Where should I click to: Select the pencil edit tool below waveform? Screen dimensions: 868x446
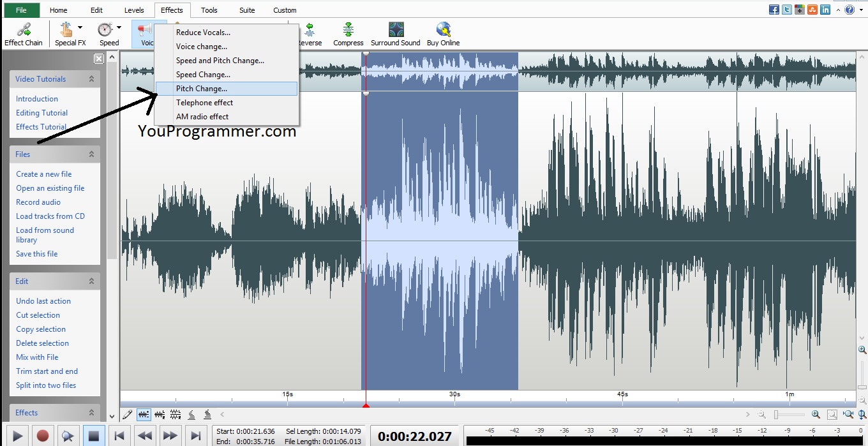point(127,415)
